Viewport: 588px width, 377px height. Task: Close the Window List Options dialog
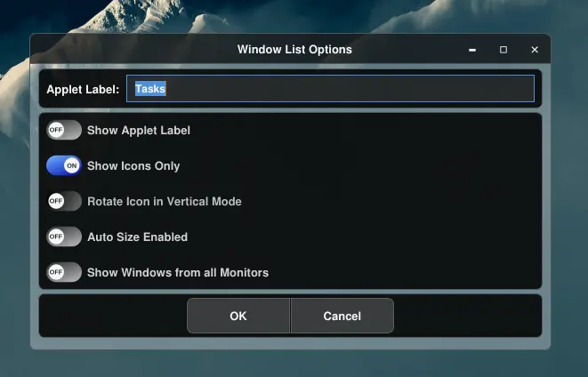[x=535, y=50]
